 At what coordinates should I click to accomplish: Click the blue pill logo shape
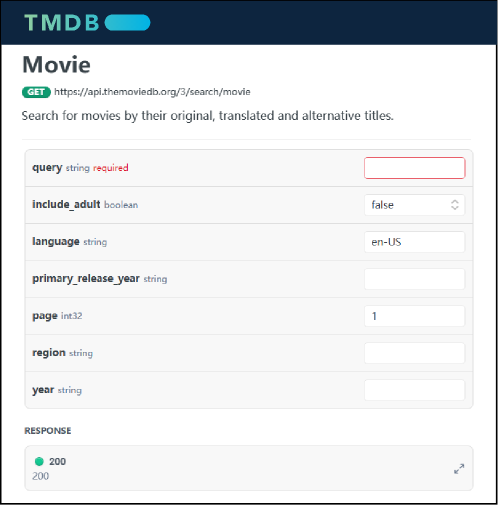(x=128, y=23)
